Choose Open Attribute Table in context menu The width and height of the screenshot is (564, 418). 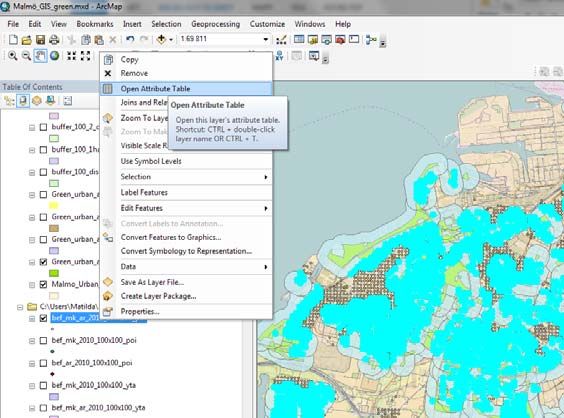pyautogui.click(x=186, y=88)
